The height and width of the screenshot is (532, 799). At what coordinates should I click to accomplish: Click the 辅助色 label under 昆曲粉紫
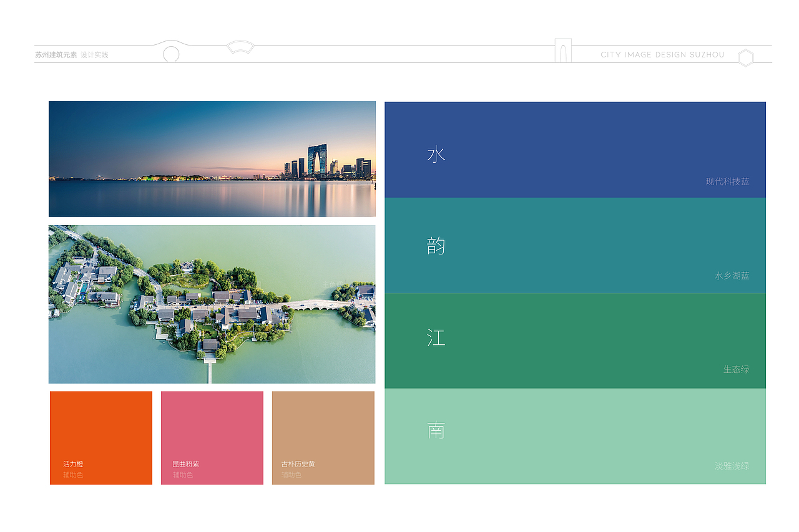click(x=183, y=475)
